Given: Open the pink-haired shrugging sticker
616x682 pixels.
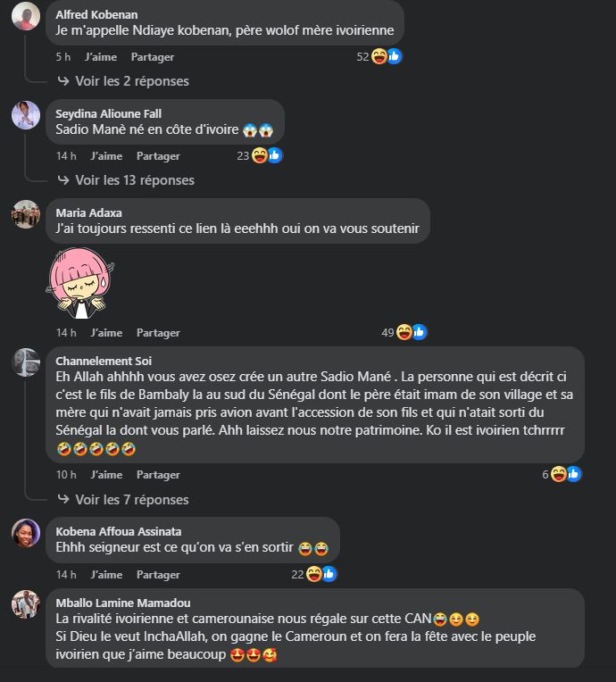Looking at the screenshot, I should [x=80, y=283].
